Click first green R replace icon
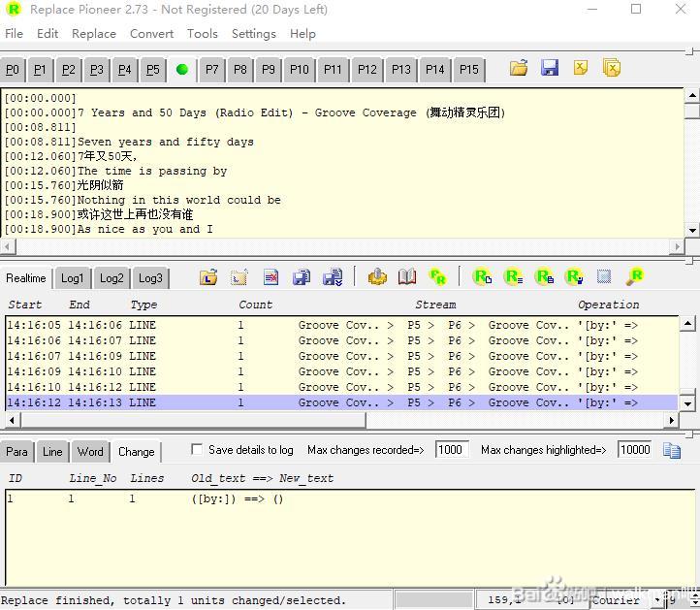Viewport: 700px width, 610px height. click(483, 277)
